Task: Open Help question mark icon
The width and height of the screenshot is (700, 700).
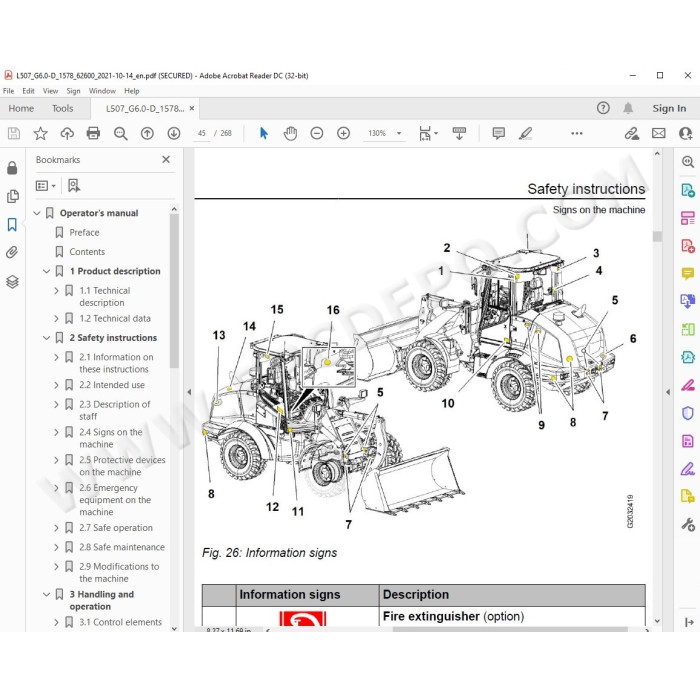Action: [x=603, y=108]
